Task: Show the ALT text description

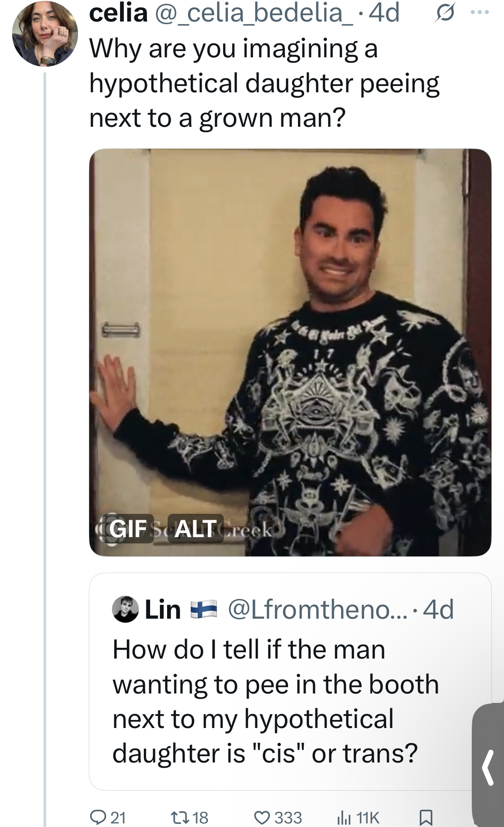Action: 195,529
